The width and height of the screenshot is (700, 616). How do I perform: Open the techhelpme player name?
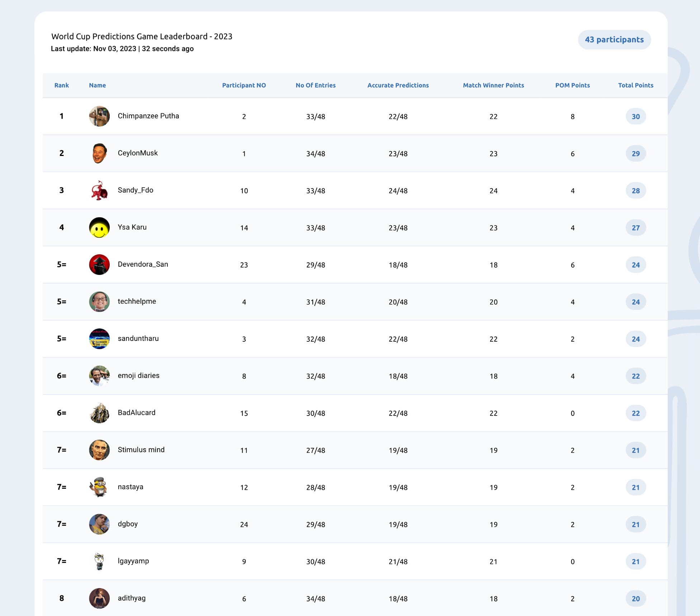coord(137,301)
